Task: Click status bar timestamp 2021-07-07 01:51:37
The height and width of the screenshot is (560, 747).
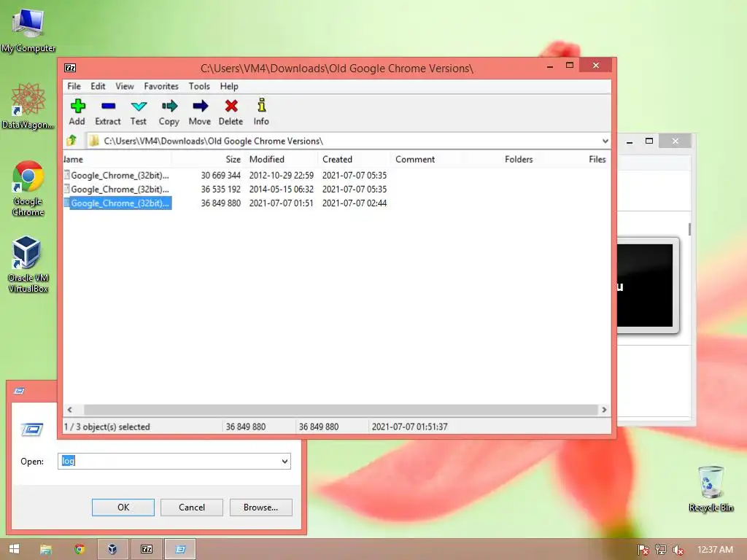Action: (x=410, y=427)
